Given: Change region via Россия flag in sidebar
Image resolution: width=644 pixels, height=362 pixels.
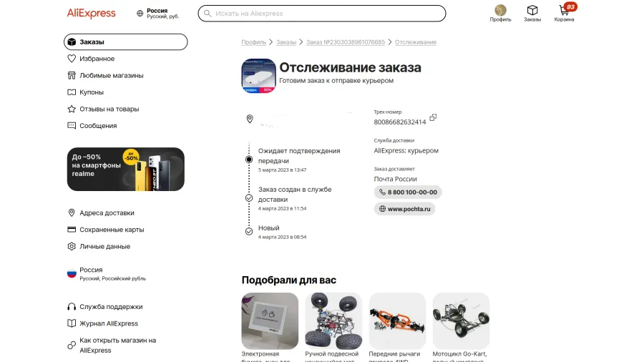Looking at the screenshot, I should [x=107, y=274].
